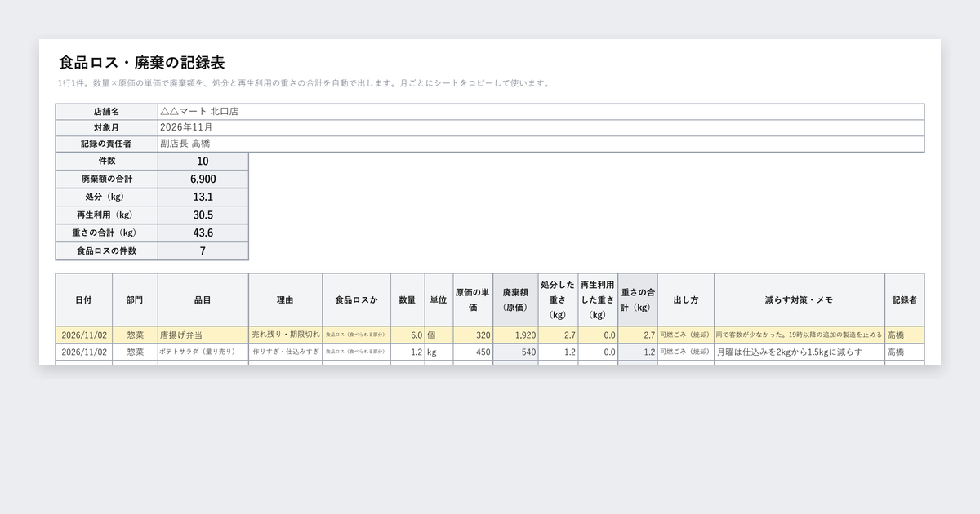
Task: Click the date in the ポテトサラダ row
Action: click(83, 352)
